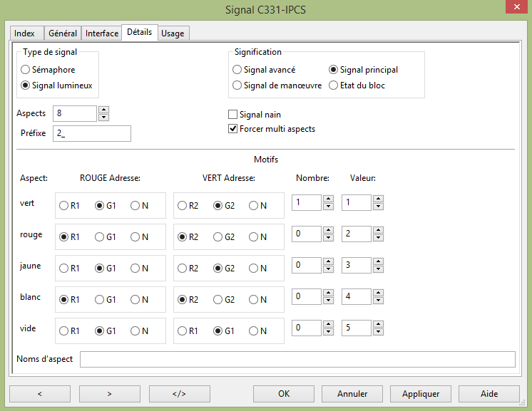
Task: Open the XML '</>' editor button
Action: pos(179,393)
